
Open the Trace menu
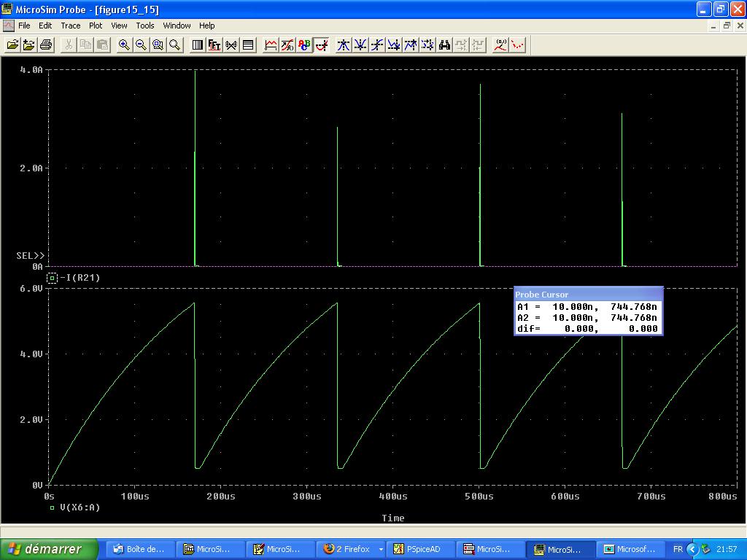(x=71, y=26)
